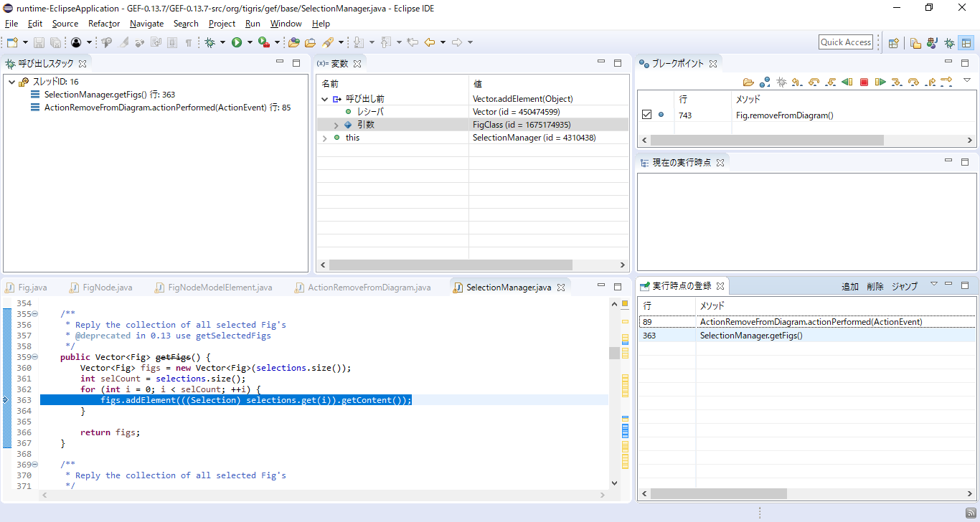This screenshot has height=522, width=980.
Task: Switch to the FigNodeModelElement.java tab
Action: click(213, 288)
